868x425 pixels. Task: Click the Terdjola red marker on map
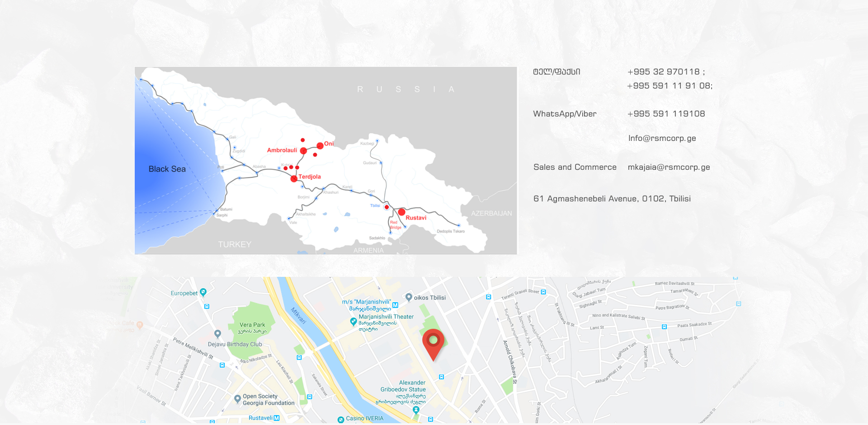pyautogui.click(x=294, y=179)
